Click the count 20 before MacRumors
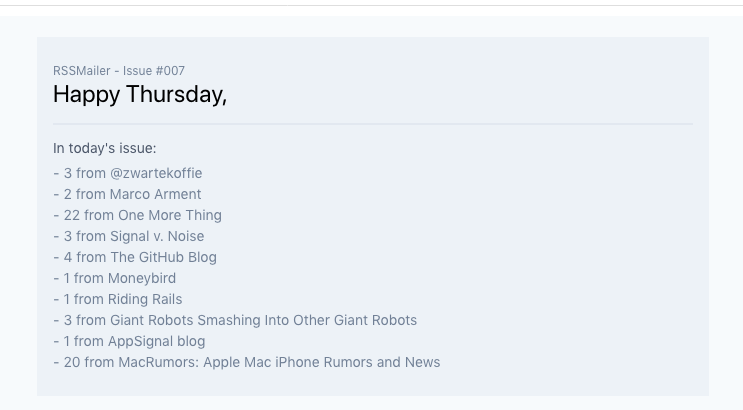Viewport: 743px width, 410px height. [72, 362]
